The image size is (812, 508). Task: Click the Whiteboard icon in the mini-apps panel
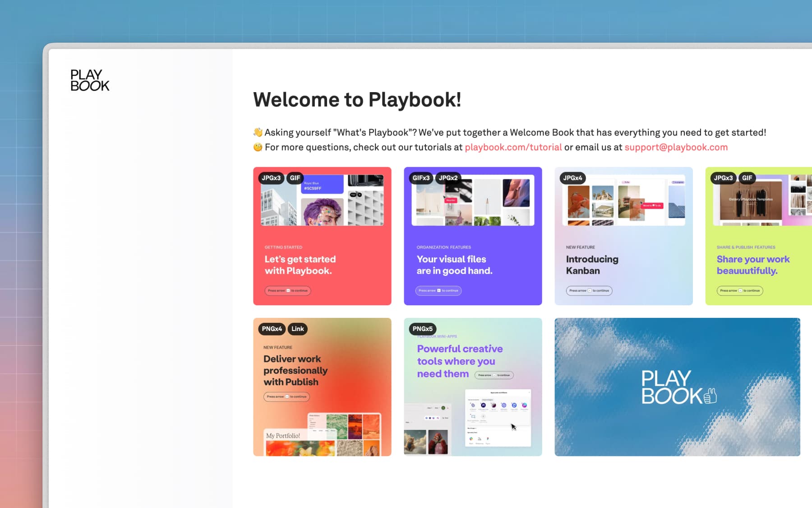pyautogui.click(x=480, y=439)
